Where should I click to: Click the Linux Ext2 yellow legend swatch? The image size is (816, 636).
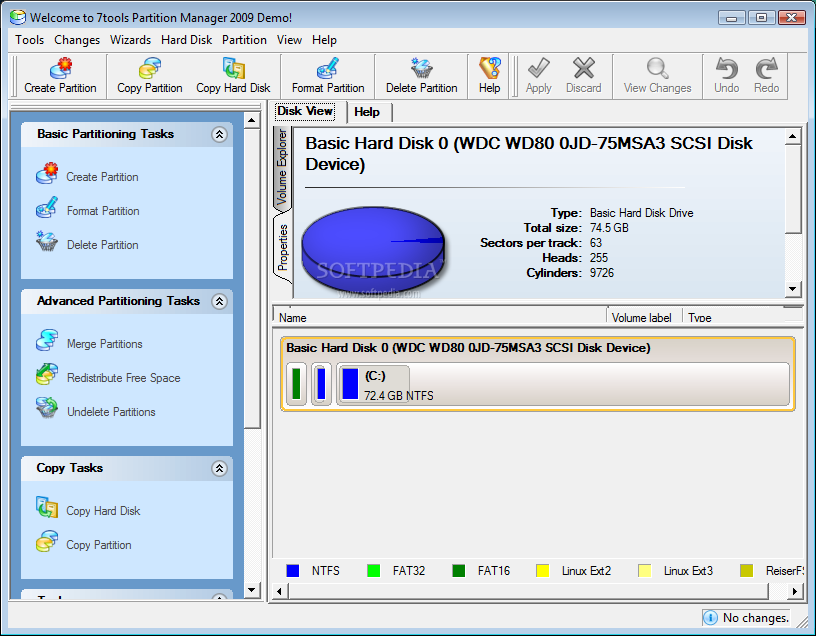tap(543, 571)
